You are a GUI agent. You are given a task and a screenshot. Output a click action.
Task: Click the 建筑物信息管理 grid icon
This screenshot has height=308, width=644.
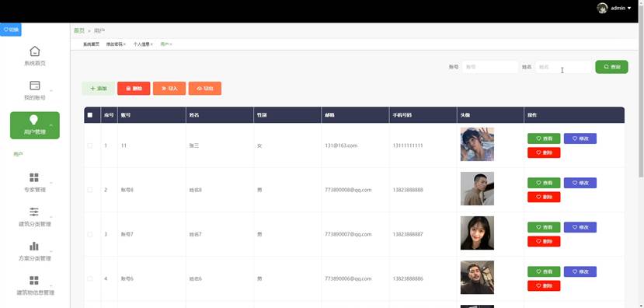pos(34,281)
